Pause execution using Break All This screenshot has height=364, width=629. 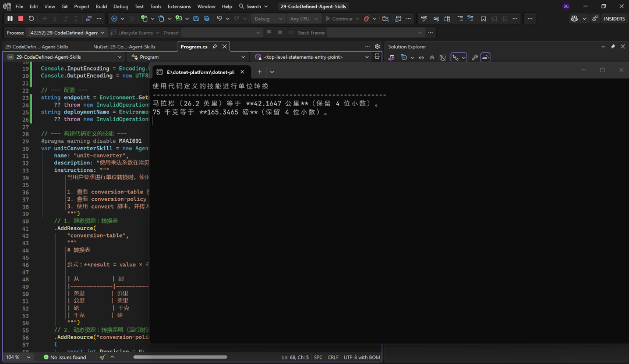(x=10, y=18)
